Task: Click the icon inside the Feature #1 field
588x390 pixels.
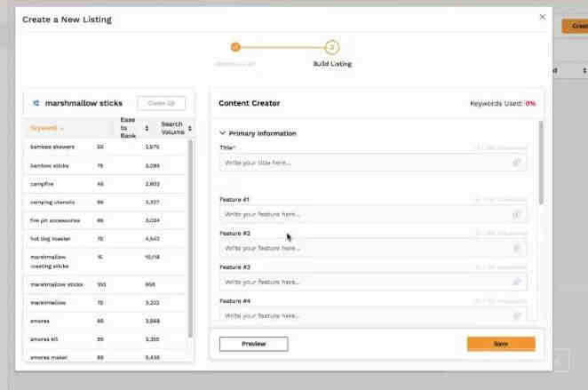Action: (x=516, y=214)
